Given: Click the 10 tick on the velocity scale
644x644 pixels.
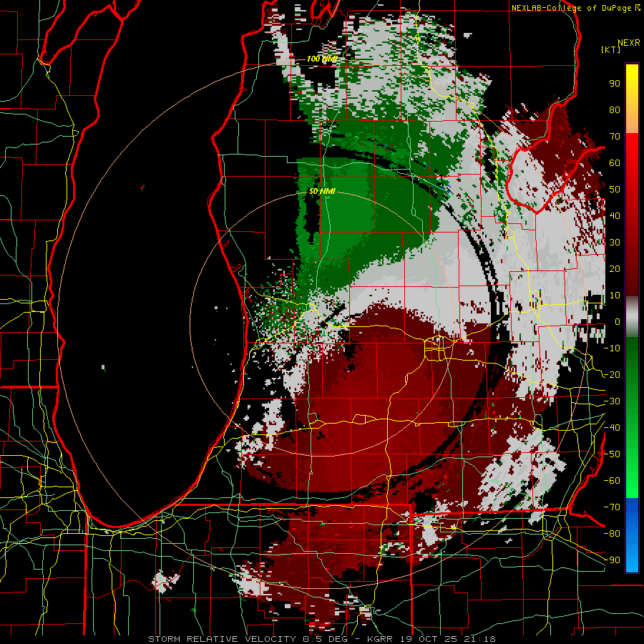Looking at the screenshot, I should 615,296.
